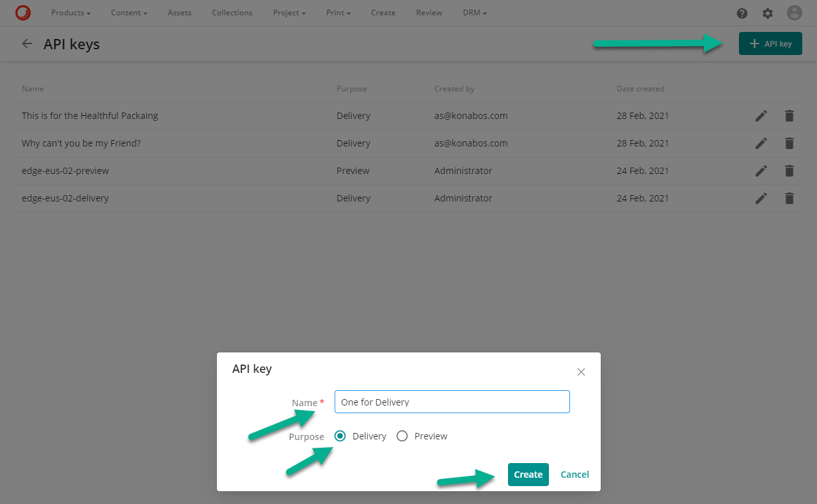The width and height of the screenshot is (817, 504).
Task: Delete the edge-eus-02-delivery key
Action: click(789, 198)
